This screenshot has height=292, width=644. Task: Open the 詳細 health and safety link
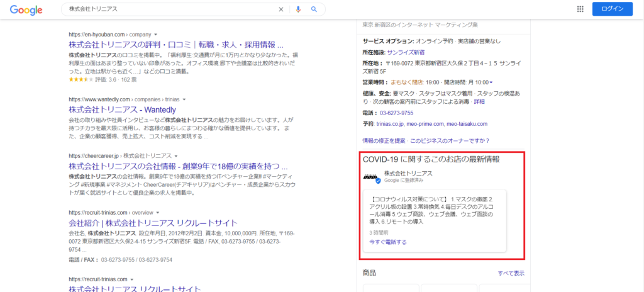click(x=479, y=101)
